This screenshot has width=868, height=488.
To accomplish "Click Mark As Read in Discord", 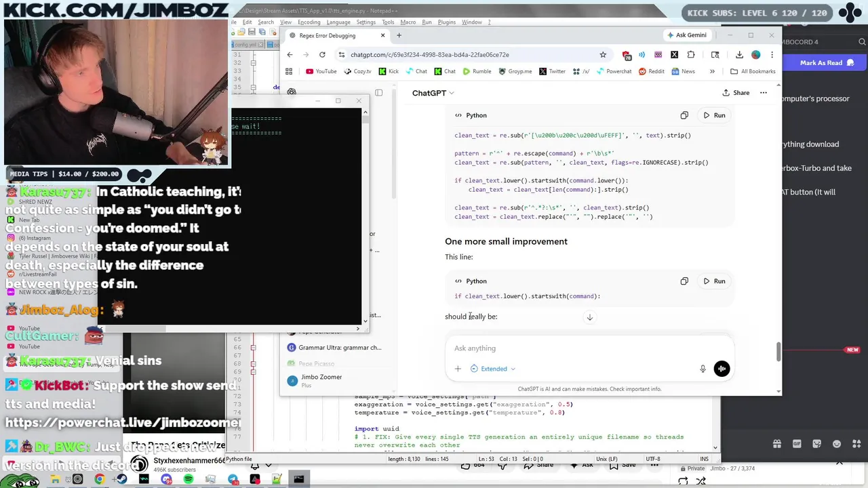I will (x=821, y=63).
